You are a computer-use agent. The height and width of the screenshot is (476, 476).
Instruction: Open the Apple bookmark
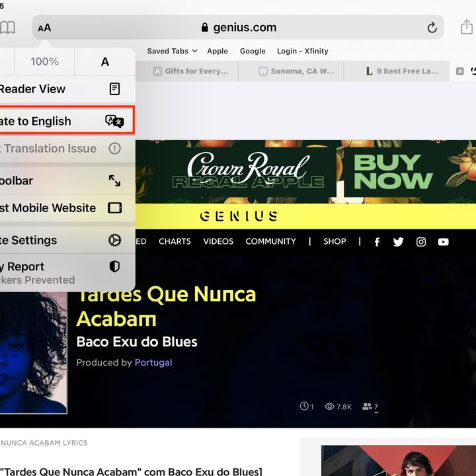[x=218, y=51]
